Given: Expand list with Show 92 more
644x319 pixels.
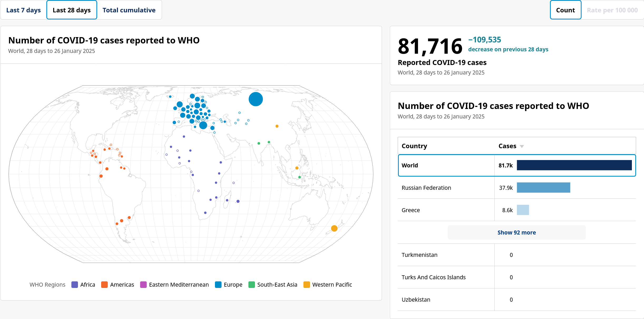Looking at the screenshot, I should click(x=516, y=232).
